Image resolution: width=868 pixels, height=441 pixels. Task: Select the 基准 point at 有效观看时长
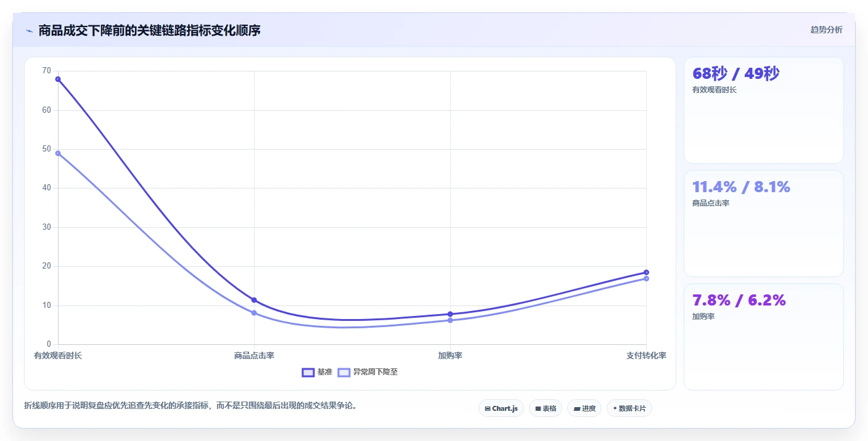pos(58,79)
